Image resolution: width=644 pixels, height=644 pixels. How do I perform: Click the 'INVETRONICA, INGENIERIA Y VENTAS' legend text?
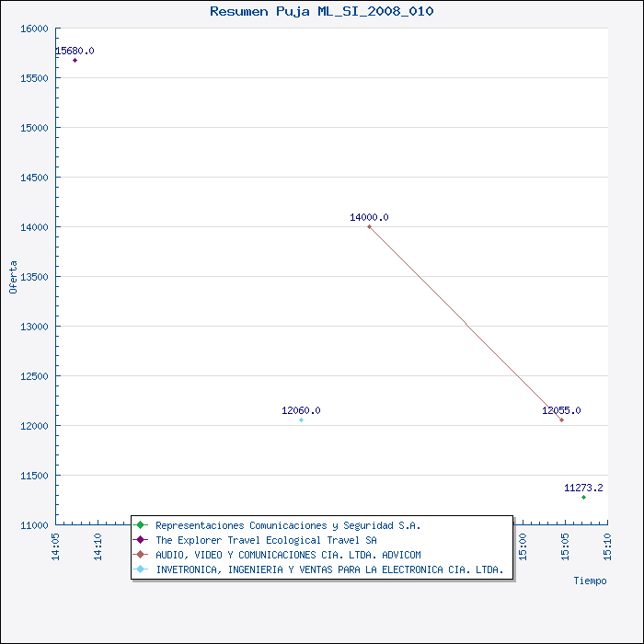pos(329,569)
